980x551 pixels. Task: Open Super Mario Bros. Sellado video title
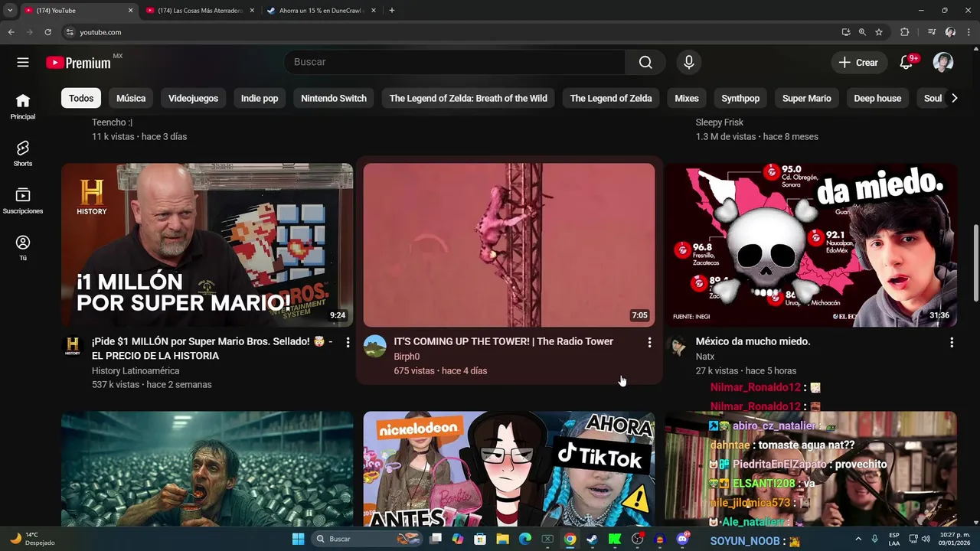click(212, 348)
